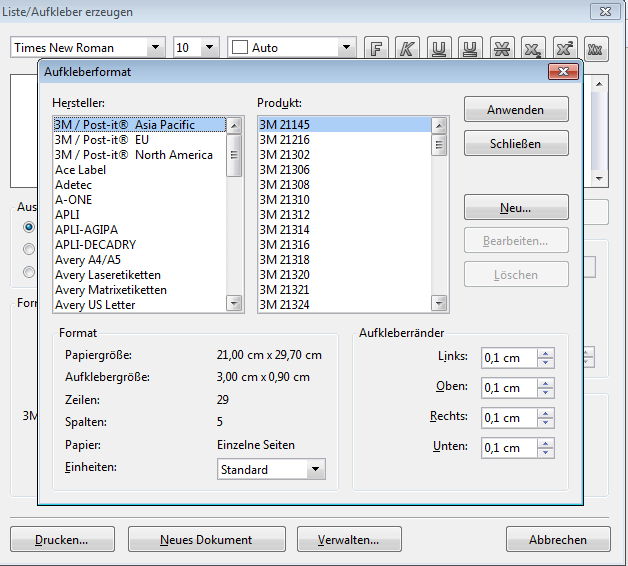Click the Drucken... button
The image size is (628, 566).
click(x=62, y=540)
